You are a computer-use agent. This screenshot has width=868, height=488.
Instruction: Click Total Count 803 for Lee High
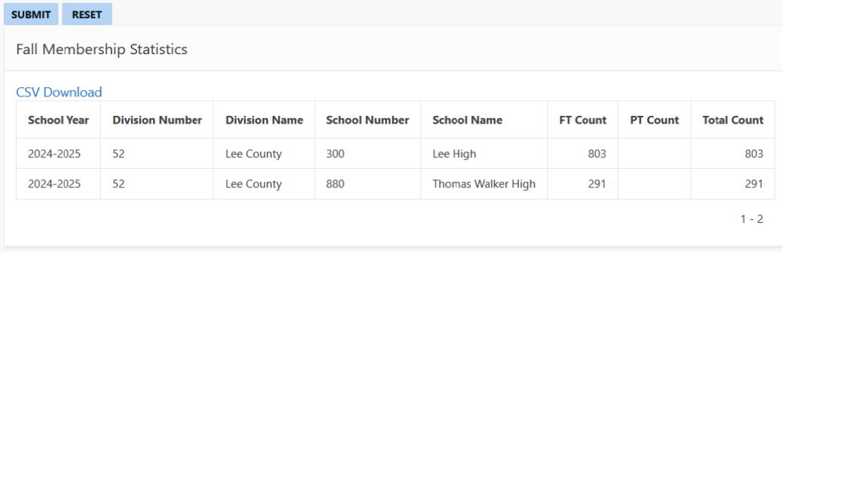[733, 154]
